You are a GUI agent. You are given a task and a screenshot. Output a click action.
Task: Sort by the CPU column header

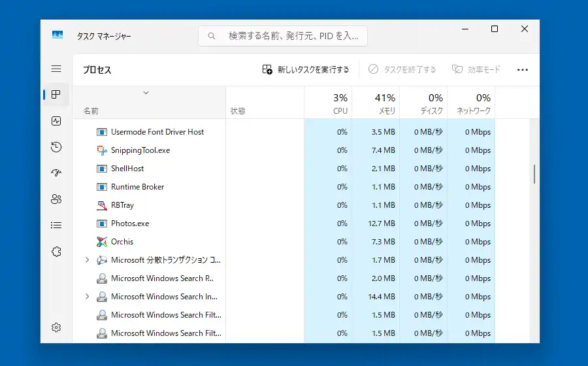328,103
